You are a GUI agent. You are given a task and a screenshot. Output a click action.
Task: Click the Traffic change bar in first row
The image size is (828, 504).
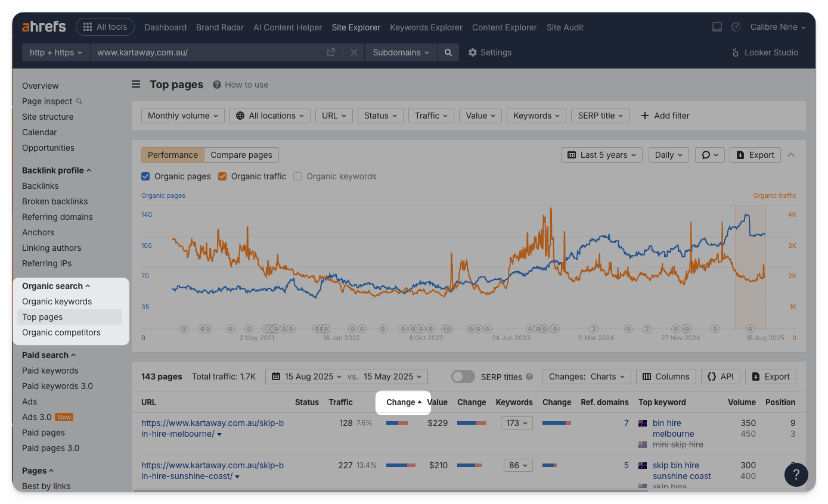pos(396,423)
